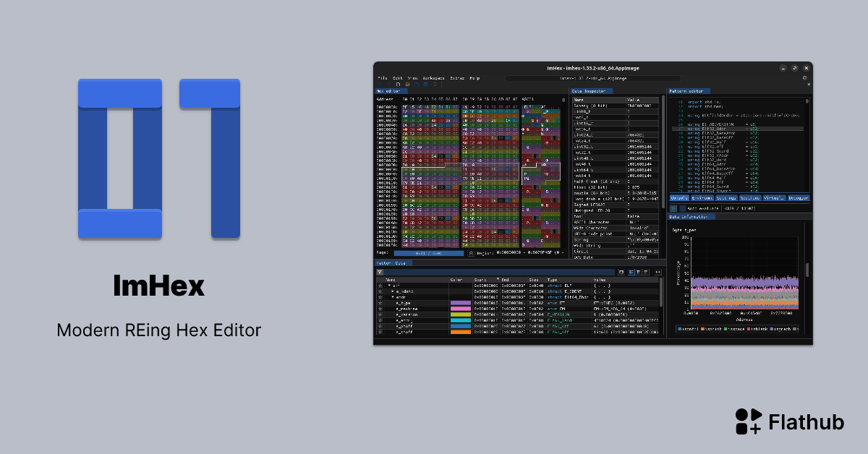Collapse the ehdr struct entry
Viewport: 868px width, 454px height.
click(x=393, y=297)
